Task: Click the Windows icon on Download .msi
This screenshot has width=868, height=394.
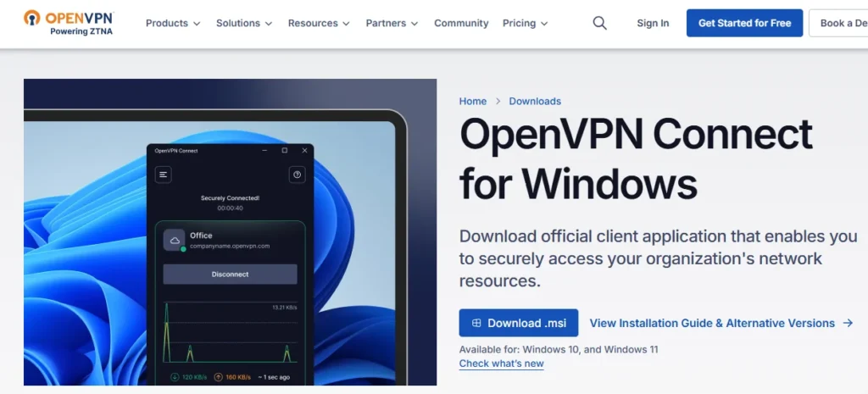Action: pyautogui.click(x=476, y=323)
